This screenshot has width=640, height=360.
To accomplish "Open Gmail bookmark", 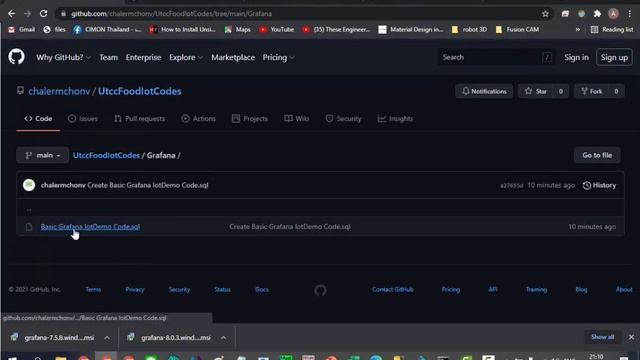I will click(22, 29).
